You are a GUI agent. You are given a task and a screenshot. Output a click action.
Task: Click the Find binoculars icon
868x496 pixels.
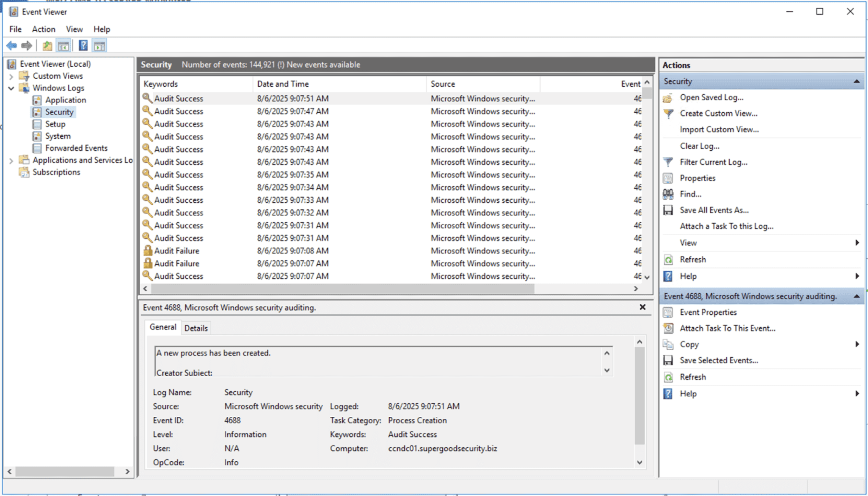pos(668,194)
